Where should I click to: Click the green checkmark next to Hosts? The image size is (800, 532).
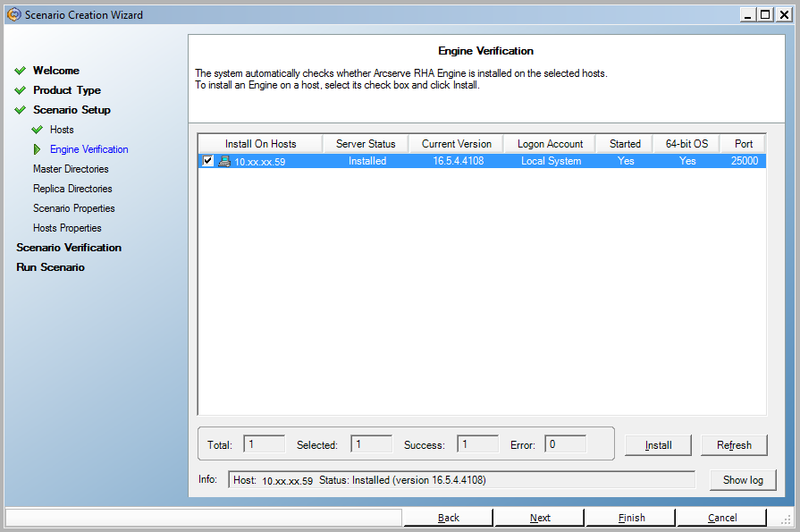pyautogui.click(x=38, y=130)
